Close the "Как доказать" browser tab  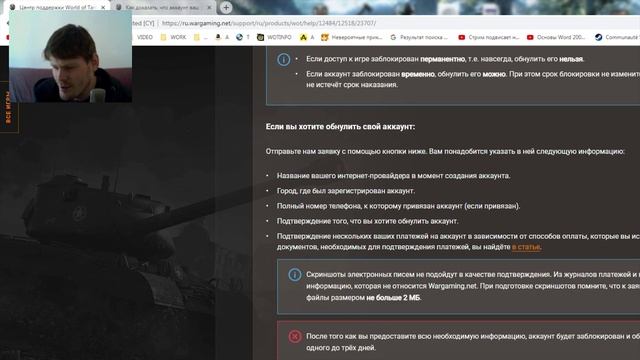tap(209, 7)
